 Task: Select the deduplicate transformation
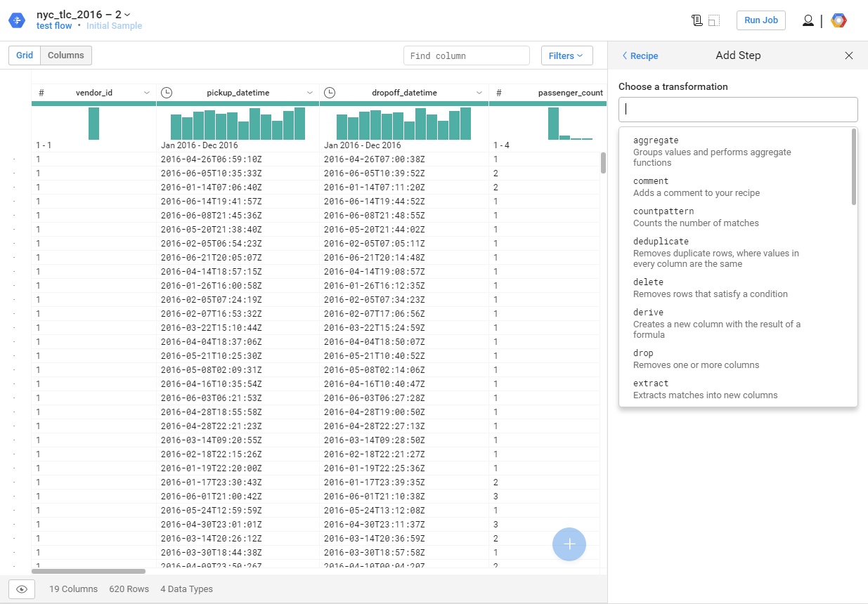(735, 252)
